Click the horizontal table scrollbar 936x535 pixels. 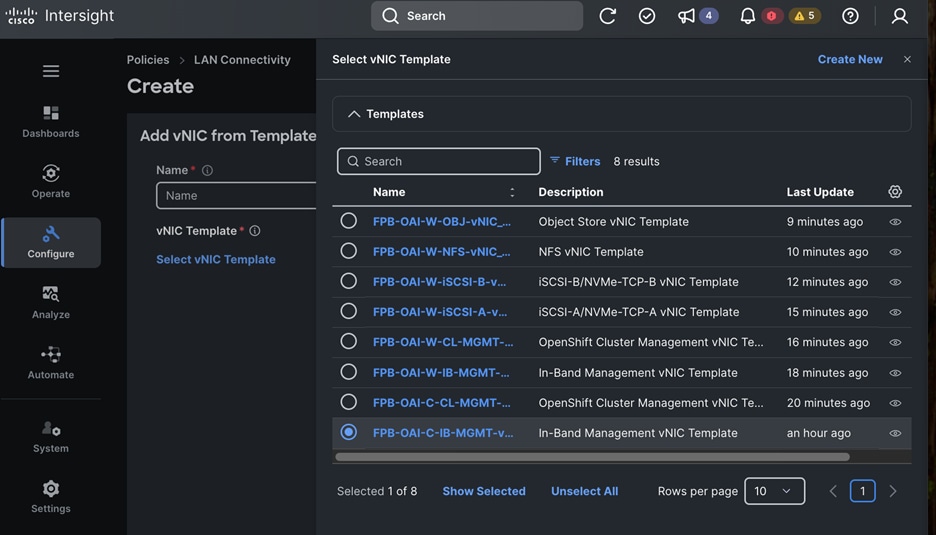pyautogui.click(x=592, y=457)
